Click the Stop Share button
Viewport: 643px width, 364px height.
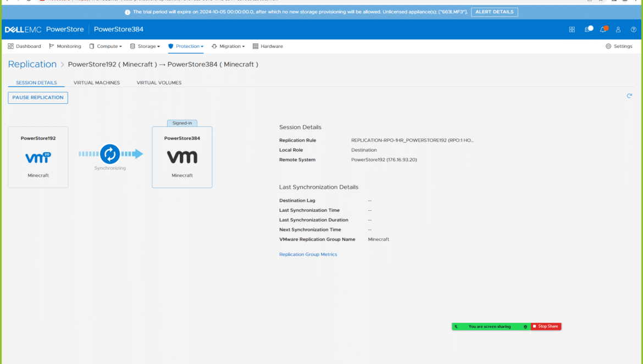pos(546,326)
